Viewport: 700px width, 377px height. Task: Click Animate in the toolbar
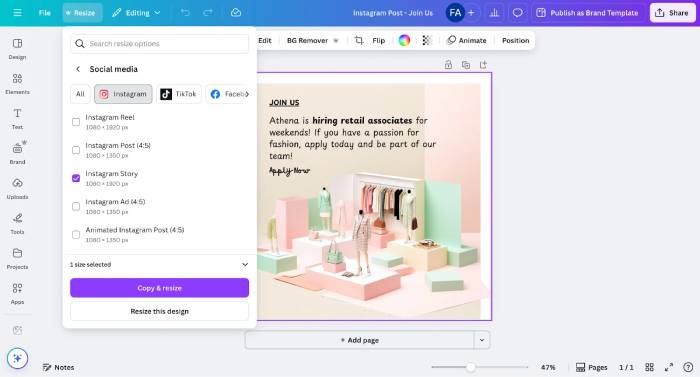(467, 40)
